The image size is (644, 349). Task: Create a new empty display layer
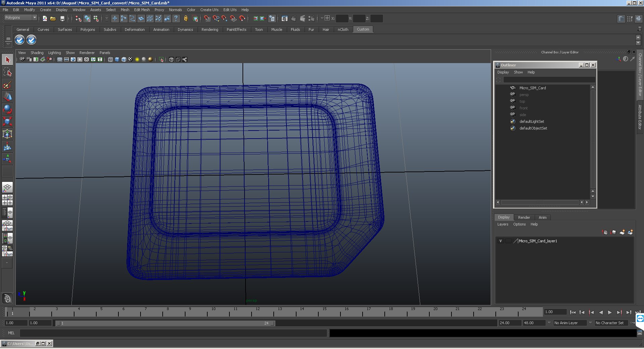622,232
